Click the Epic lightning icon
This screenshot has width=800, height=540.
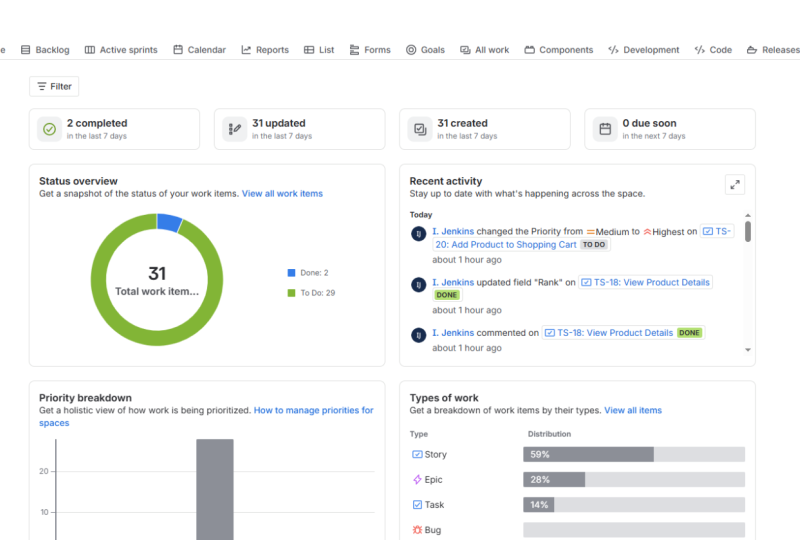pos(417,479)
